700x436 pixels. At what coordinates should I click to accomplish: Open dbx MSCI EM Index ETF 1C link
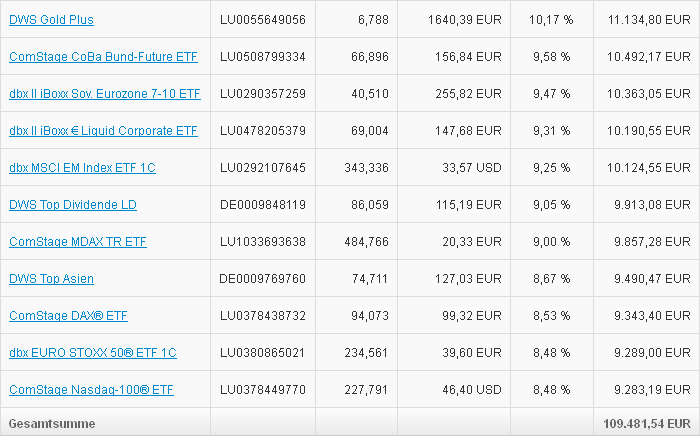[x=82, y=168]
